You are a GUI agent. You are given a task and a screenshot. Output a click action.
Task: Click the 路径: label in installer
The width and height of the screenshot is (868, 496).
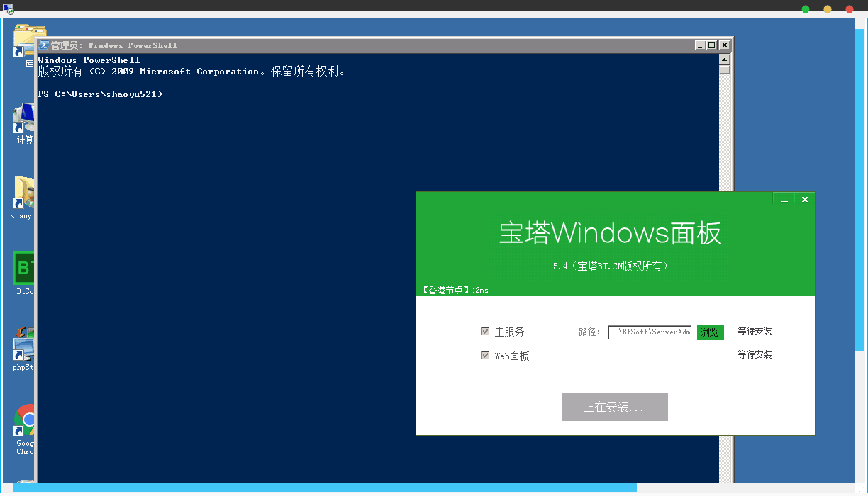[x=589, y=332]
